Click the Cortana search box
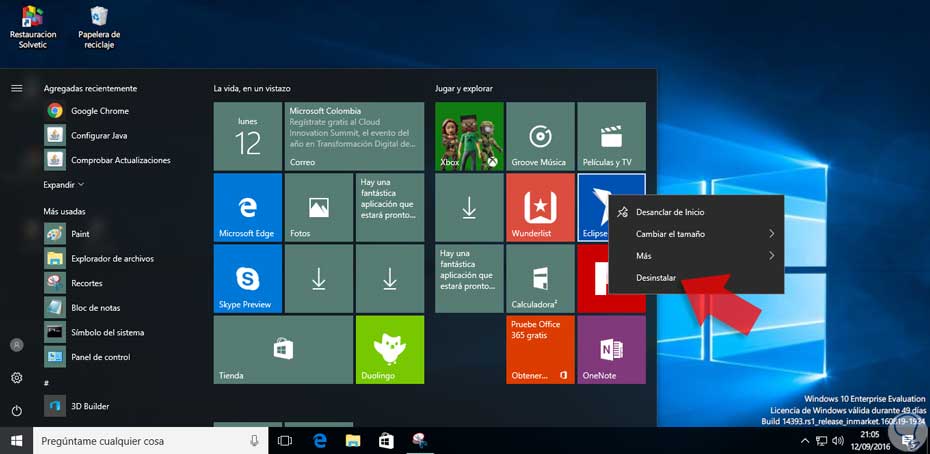The height and width of the screenshot is (454, 930). [140, 441]
